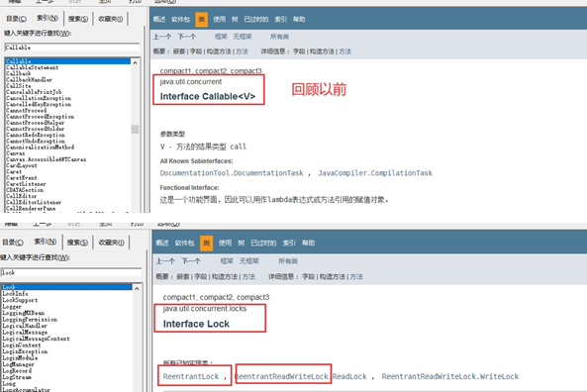Click 上一个 link on Callable page
The width and height of the screenshot is (587, 392).
coord(162,37)
